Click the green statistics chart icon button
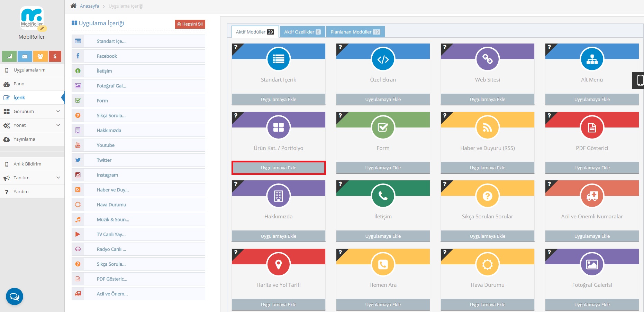This screenshot has width=644, height=312. click(x=9, y=56)
